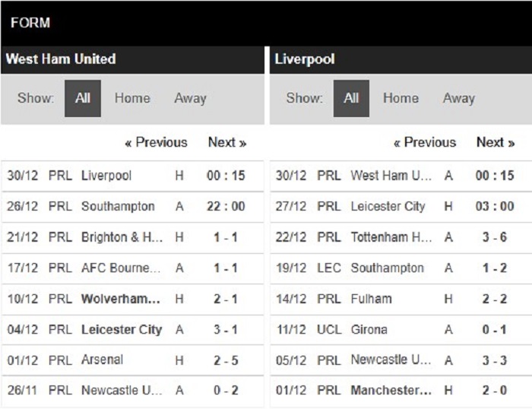Select the All filter for West Ham United

click(83, 98)
